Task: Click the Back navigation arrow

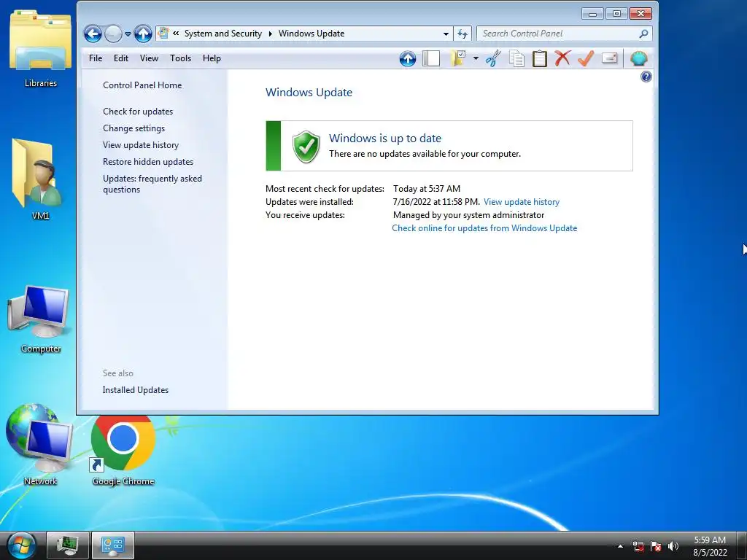Action: point(93,34)
